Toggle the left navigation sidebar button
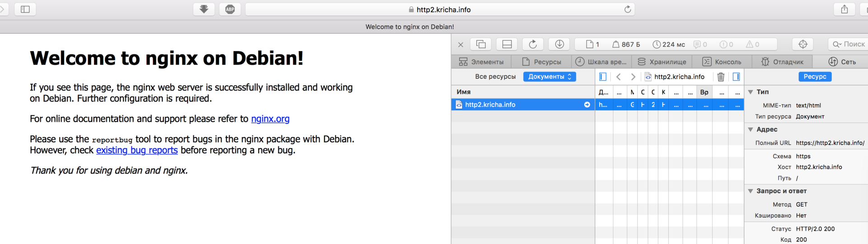This screenshot has height=244, width=868. (603, 77)
